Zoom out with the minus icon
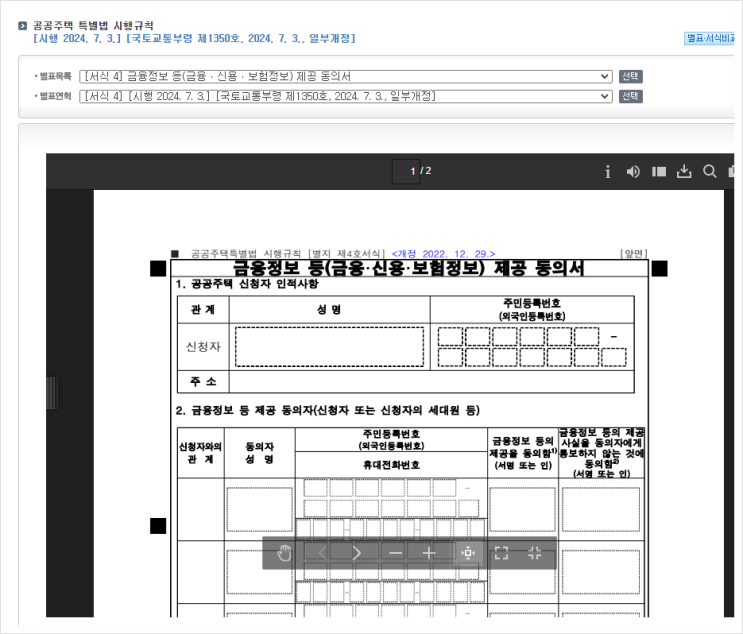This screenshot has height=634, width=743. (x=395, y=553)
